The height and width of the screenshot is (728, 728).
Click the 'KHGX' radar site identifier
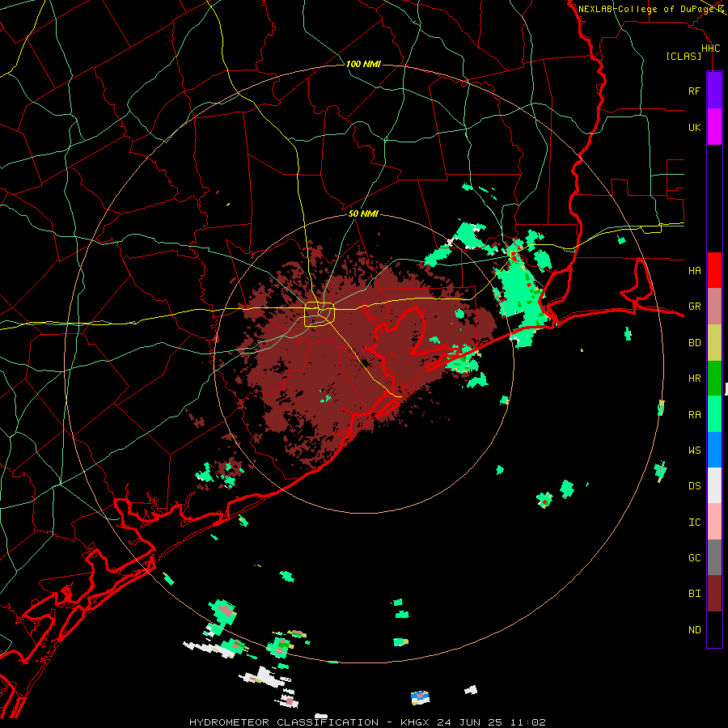coord(415,722)
